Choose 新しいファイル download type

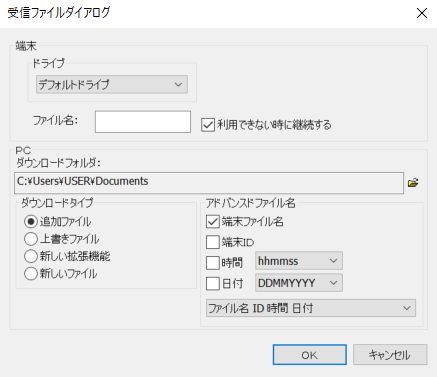tap(30, 274)
